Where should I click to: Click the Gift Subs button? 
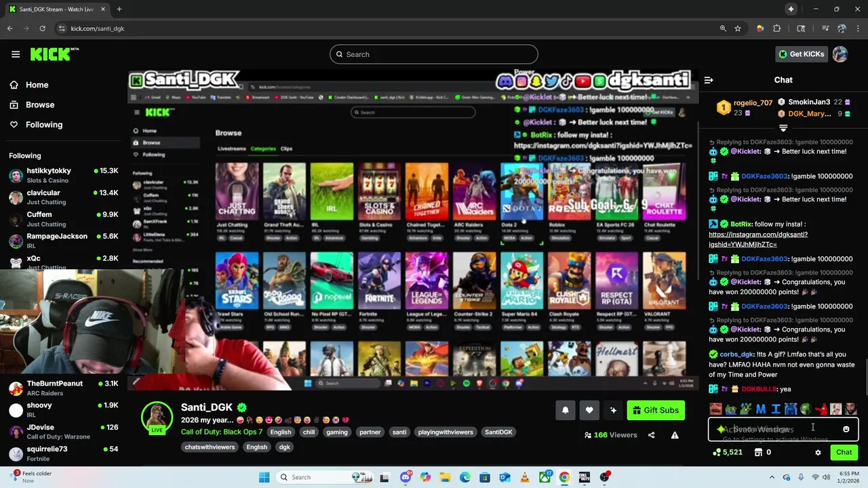[x=656, y=410]
